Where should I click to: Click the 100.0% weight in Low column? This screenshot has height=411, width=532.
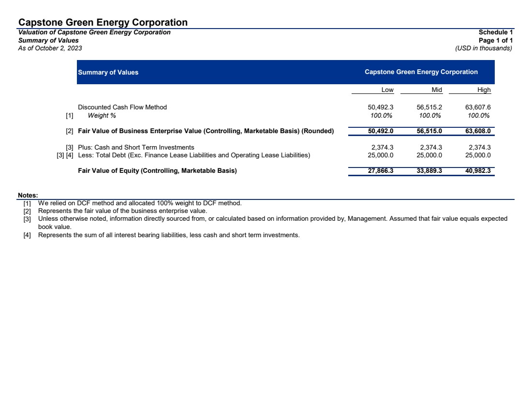tap(382, 116)
